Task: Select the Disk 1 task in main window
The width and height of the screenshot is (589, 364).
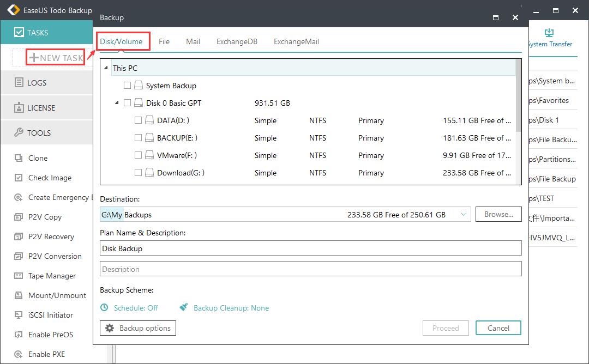Action: click(552, 120)
